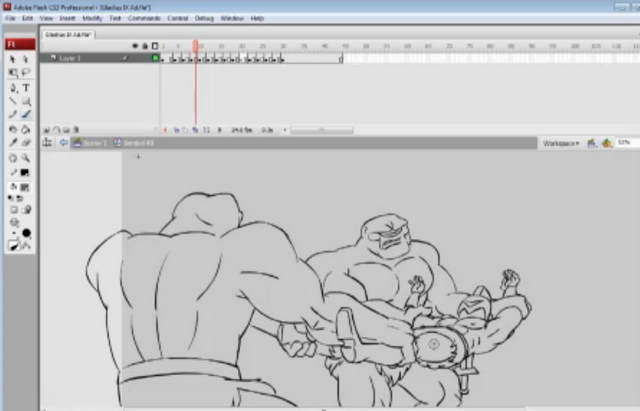The width and height of the screenshot is (640, 411).
Task: Select the Selection arrow tool
Action: point(13,59)
